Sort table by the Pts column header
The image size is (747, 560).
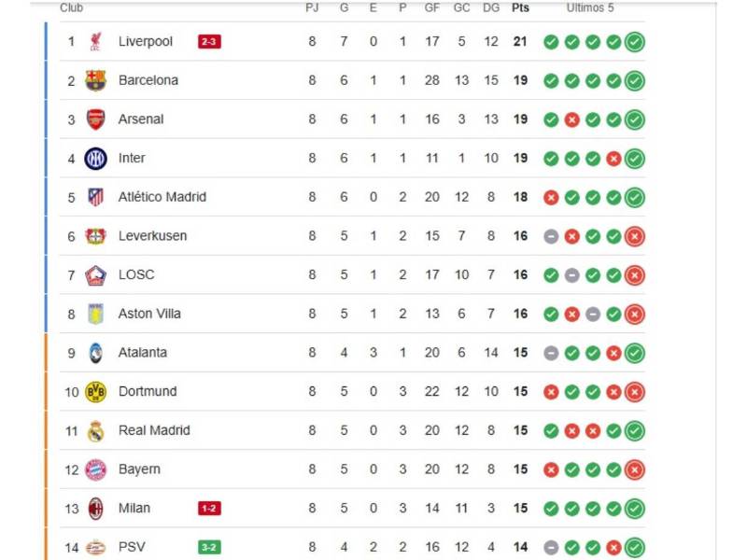(520, 7)
